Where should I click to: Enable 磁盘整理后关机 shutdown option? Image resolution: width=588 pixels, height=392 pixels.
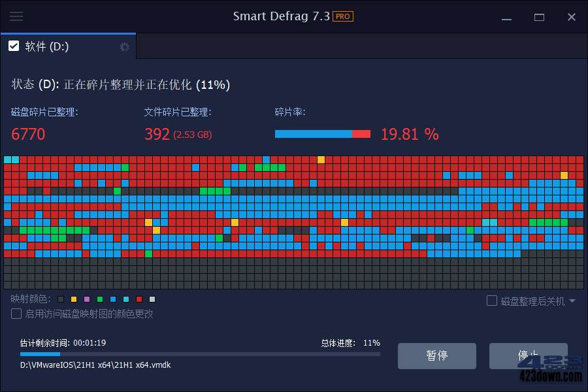click(x=491, y=301)
